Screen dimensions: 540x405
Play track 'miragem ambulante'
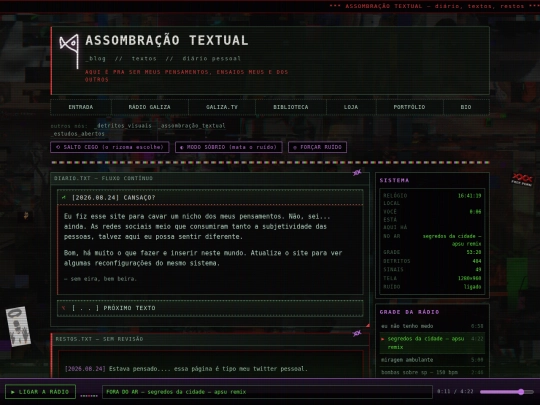pyautogui.click(x=432, y=360)
